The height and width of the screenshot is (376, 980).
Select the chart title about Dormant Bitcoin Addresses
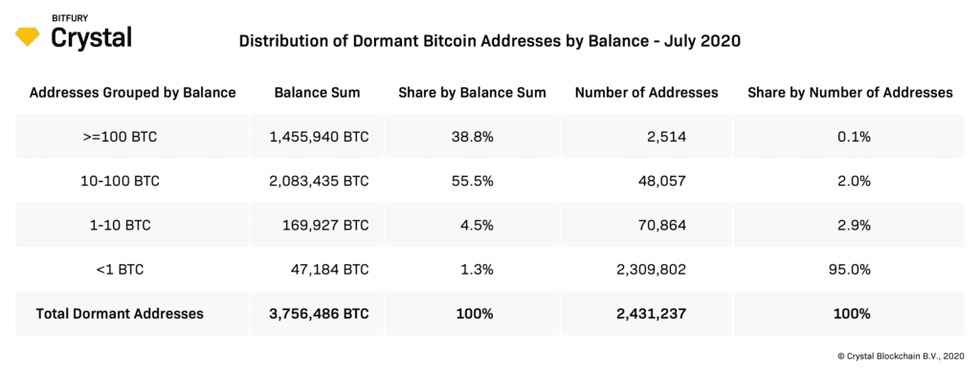[x=490, y=42]
